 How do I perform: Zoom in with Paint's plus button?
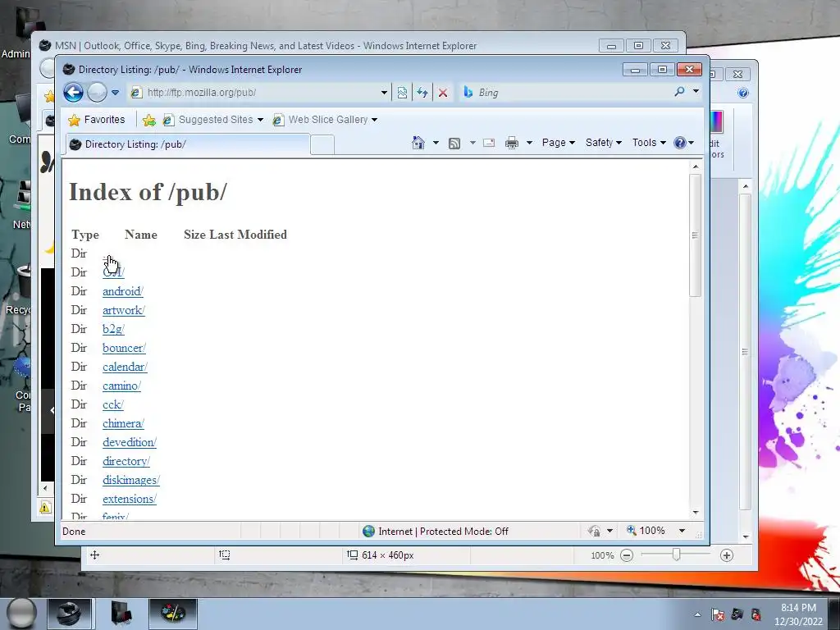[727, 555]
